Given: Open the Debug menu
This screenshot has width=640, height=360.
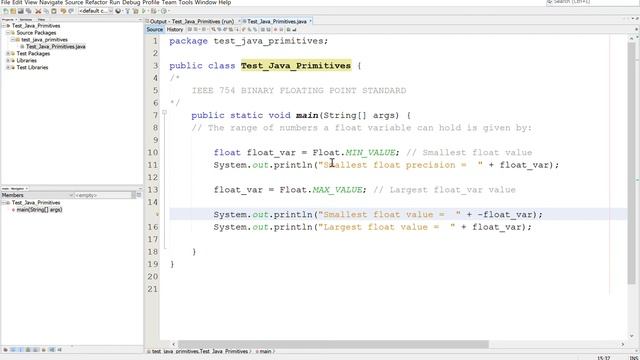Looking at the screenshot, I should point(131,2).
